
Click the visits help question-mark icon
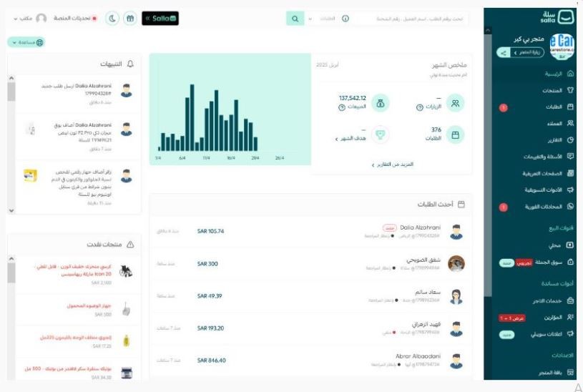(x=419, y=107)
